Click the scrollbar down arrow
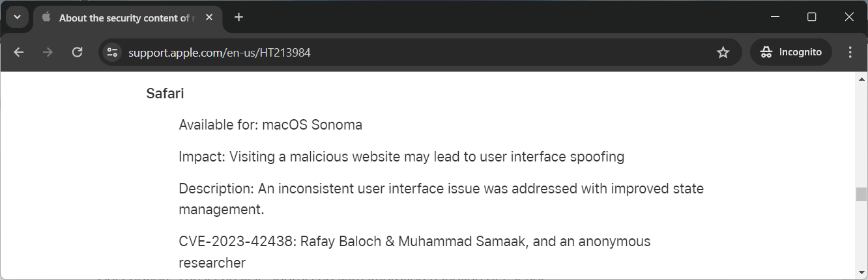The height and width of the screenshot is (280, 868). tap(861, 272)
